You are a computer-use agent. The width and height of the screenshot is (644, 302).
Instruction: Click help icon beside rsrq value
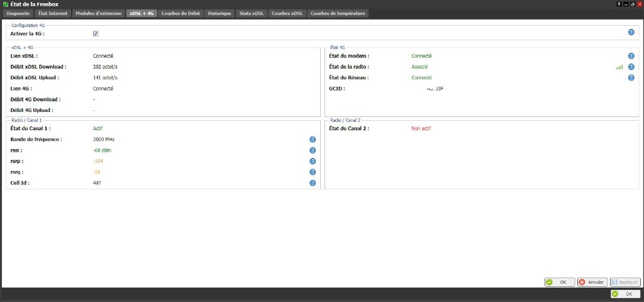click(x=312, y=172)
